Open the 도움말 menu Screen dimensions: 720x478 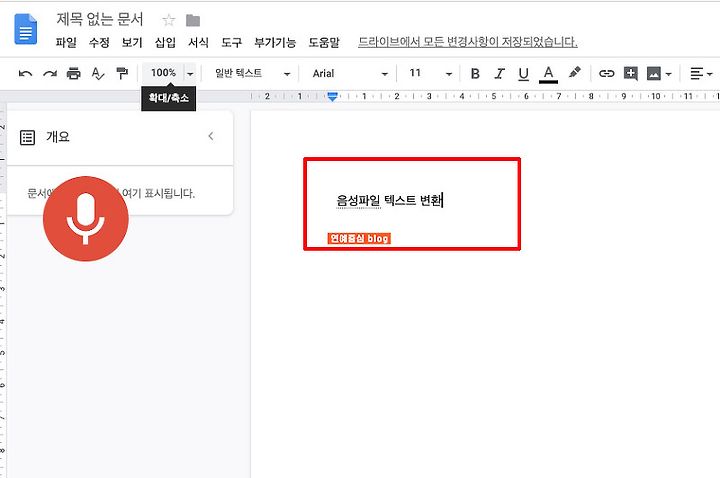pyautogui.click(x=324, y=43)
